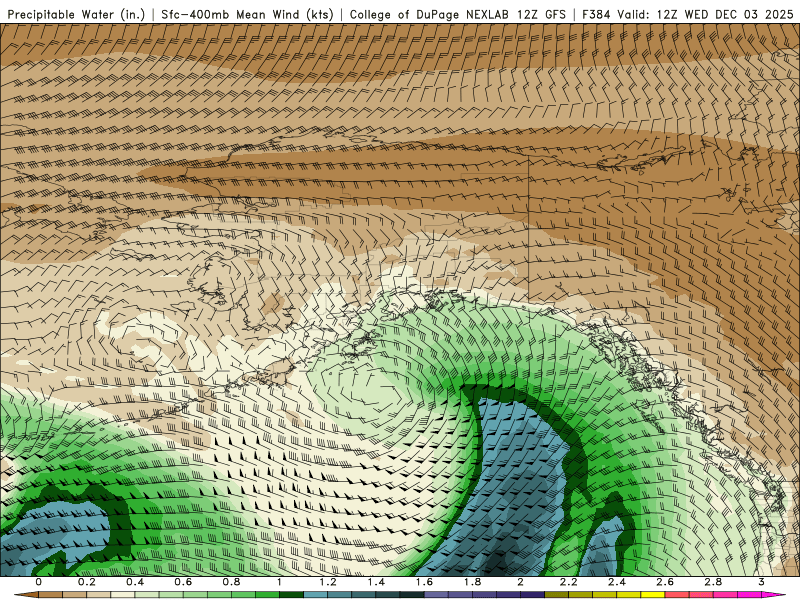Click the colorbar label '2.4'
800x600 pixels.
click(x=617, y=582)
